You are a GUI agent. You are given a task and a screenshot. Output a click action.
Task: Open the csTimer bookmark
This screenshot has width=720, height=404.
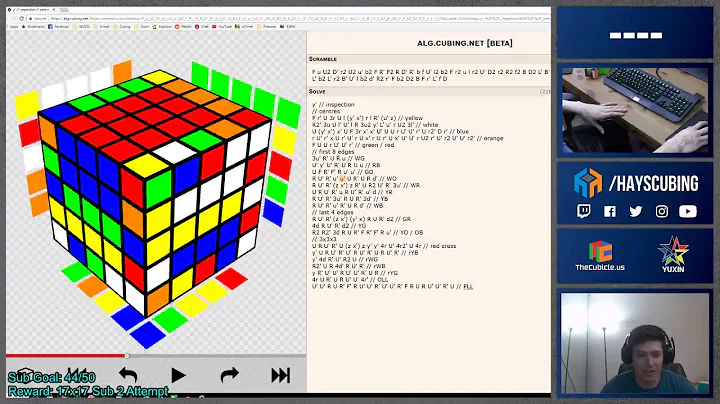pyautogui.click(x=244, y=27)
